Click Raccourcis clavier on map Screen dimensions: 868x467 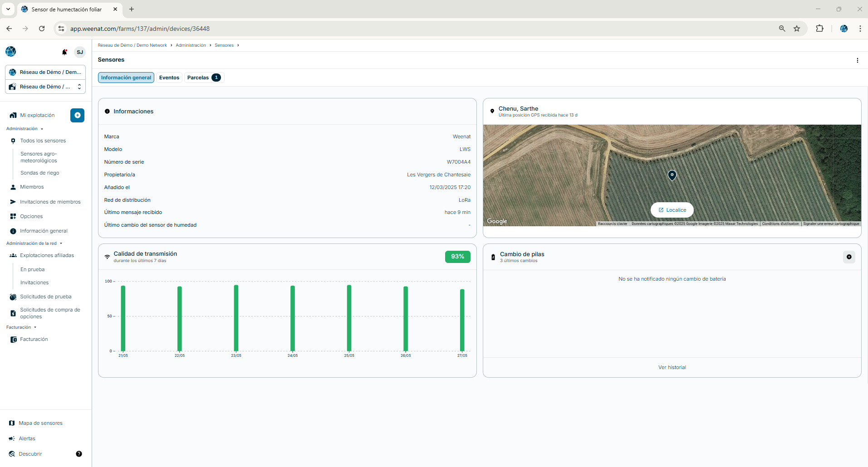613,224
